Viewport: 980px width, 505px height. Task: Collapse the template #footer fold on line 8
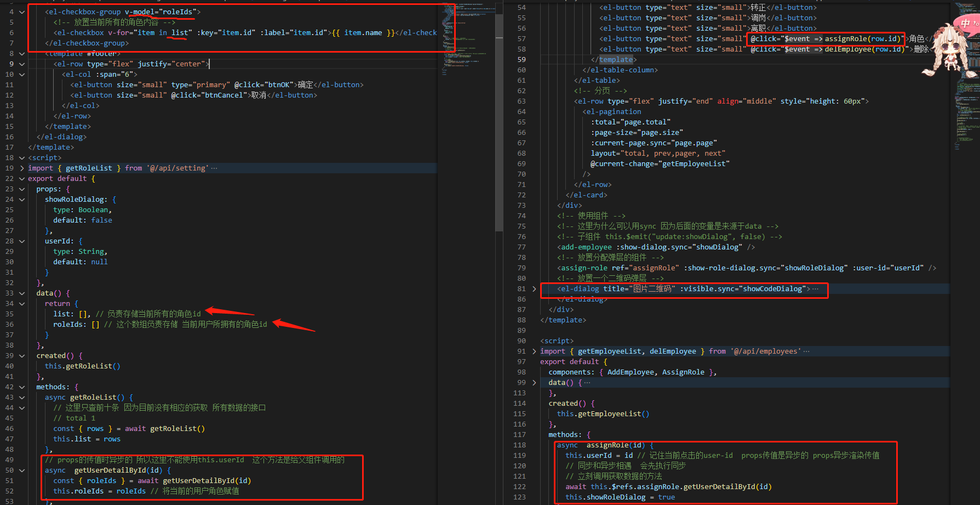click(x=22, y=54)
